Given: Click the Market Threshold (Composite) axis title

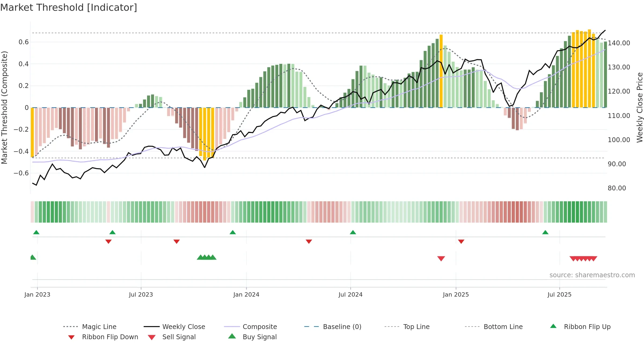Looking at the screenshot, I should pos(4,108).
